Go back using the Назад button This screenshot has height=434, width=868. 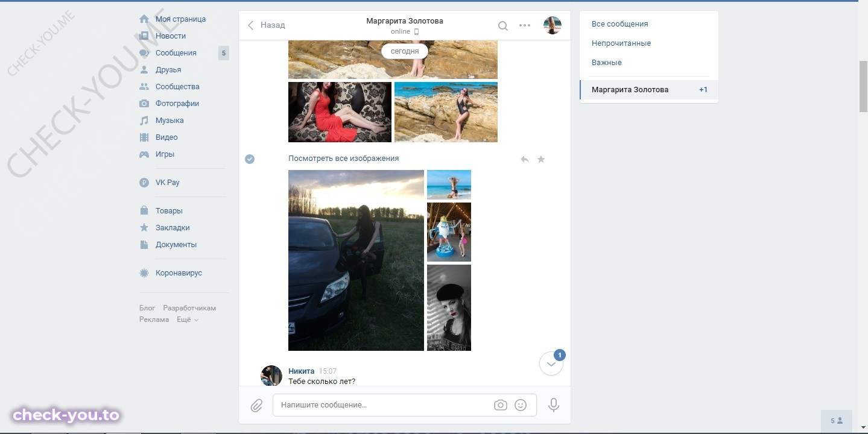point(267,25)
